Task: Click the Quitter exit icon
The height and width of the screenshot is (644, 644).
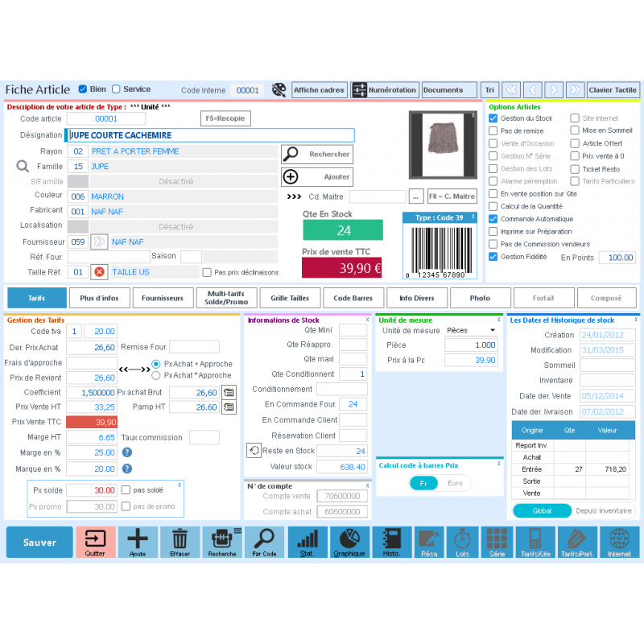Action: [x=96, y=541]
